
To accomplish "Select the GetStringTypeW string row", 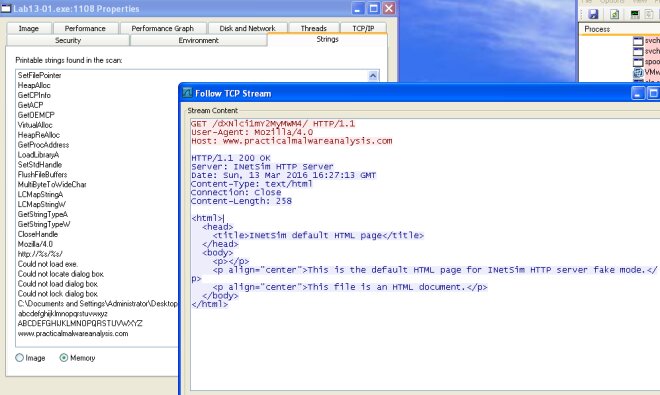I will (44, 224).
